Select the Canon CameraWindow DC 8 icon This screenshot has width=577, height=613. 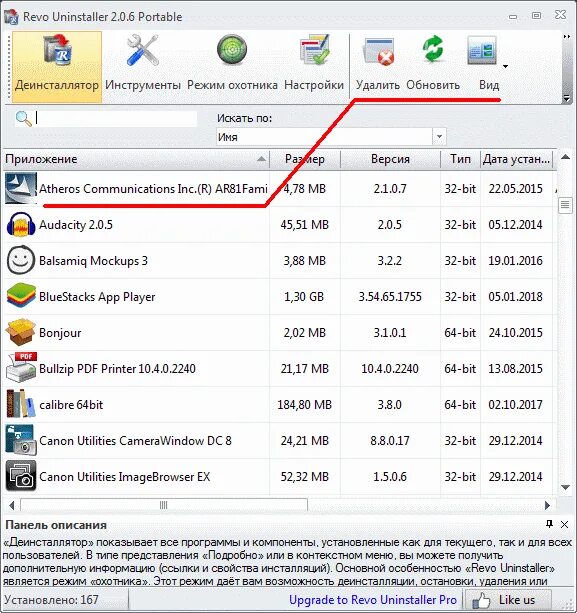click(x=21, y=440)
